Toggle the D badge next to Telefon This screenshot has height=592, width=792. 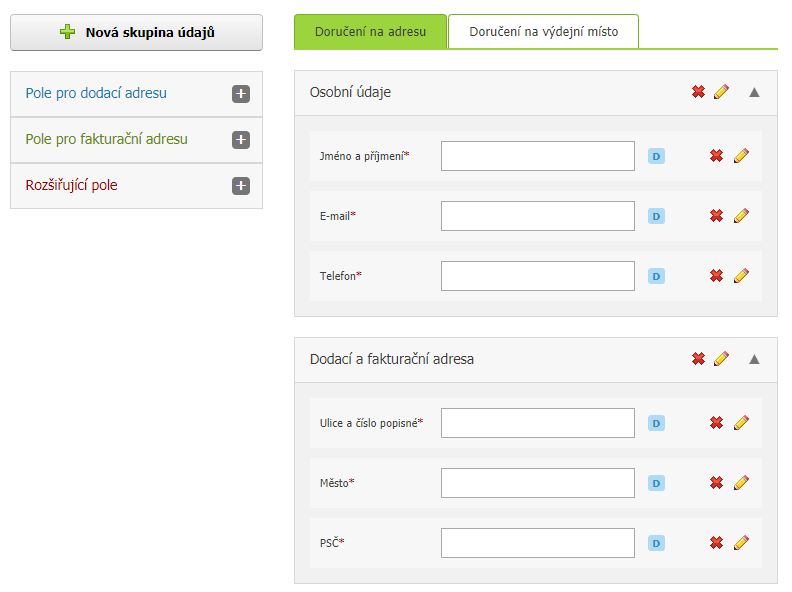tap(656, 276)
